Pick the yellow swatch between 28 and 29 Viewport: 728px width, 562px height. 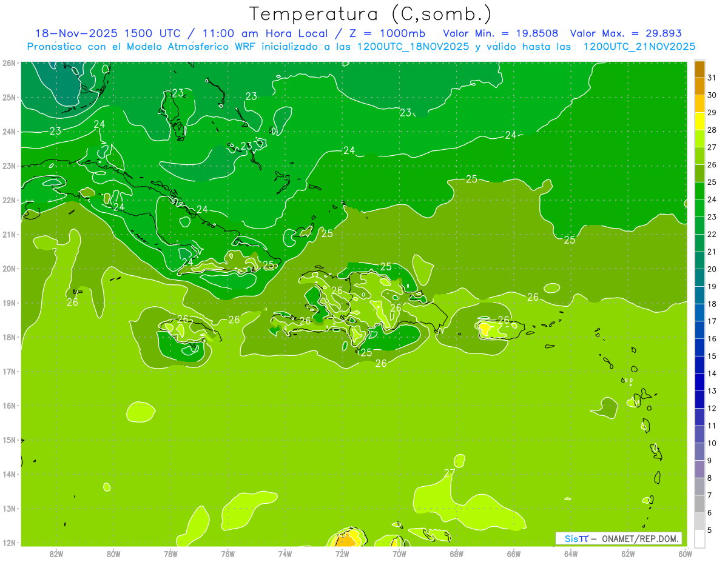click(x=700, y=121)
